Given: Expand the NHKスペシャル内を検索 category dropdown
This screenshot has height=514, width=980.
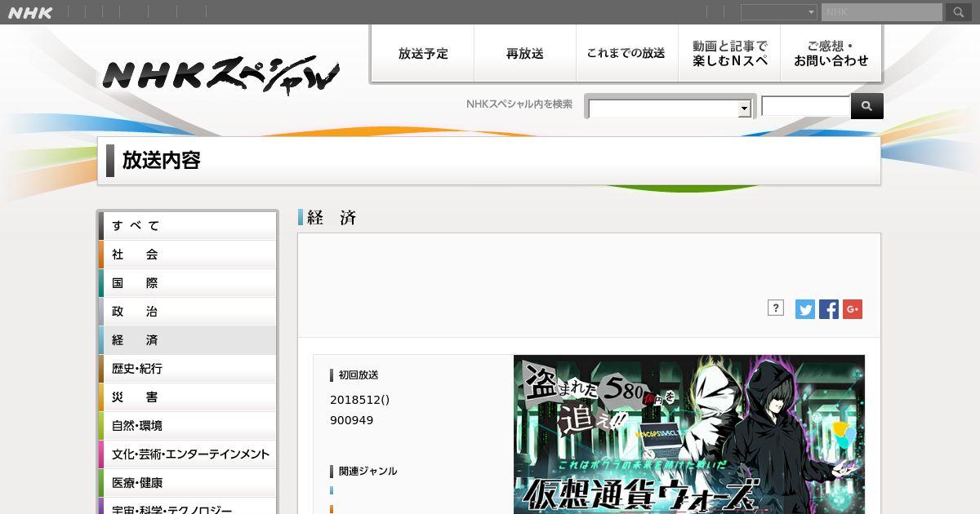Looking at the screenshot, I should [x=670, y=109].
